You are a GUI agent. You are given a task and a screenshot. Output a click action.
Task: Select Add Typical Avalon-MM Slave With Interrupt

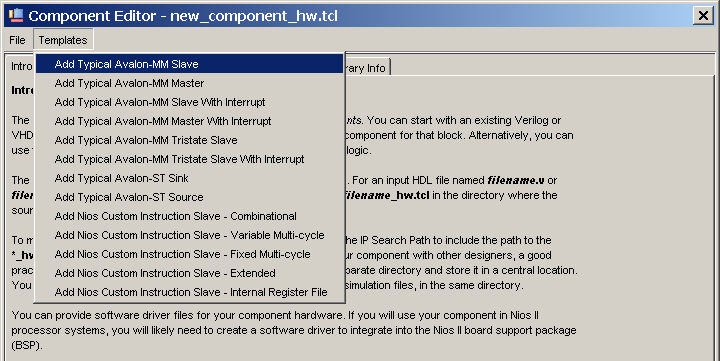click(190, 102)
